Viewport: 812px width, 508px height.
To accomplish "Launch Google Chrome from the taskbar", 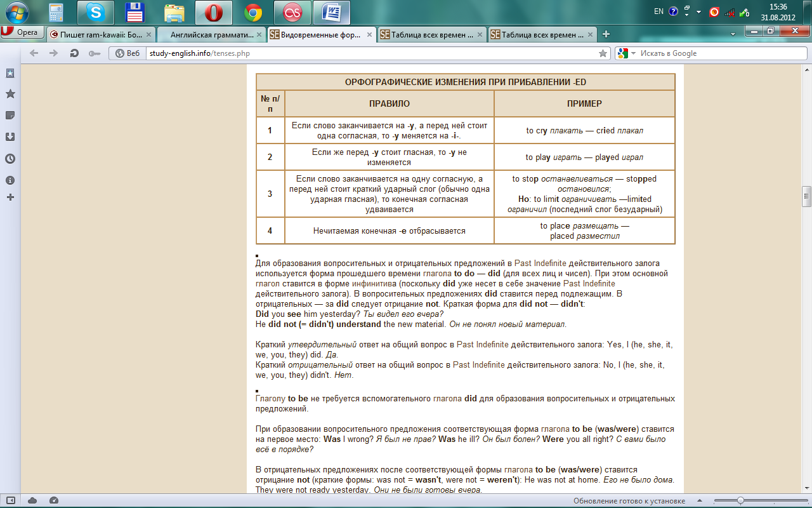I will (x=253, y=12).
